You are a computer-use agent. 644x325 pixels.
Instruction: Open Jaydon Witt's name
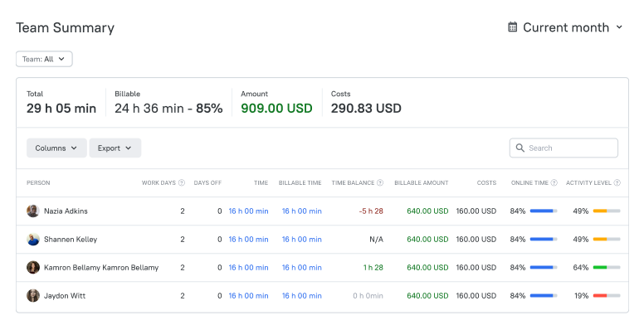pyautogui.click(x=65, y=296)
